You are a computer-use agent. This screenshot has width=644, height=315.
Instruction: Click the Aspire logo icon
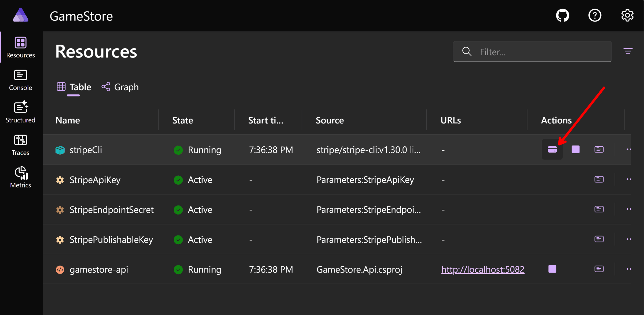[x=21, y=15]
